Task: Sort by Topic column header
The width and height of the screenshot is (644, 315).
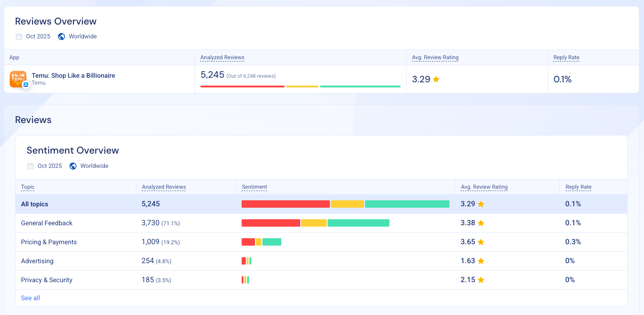Action: click(28, 187)
